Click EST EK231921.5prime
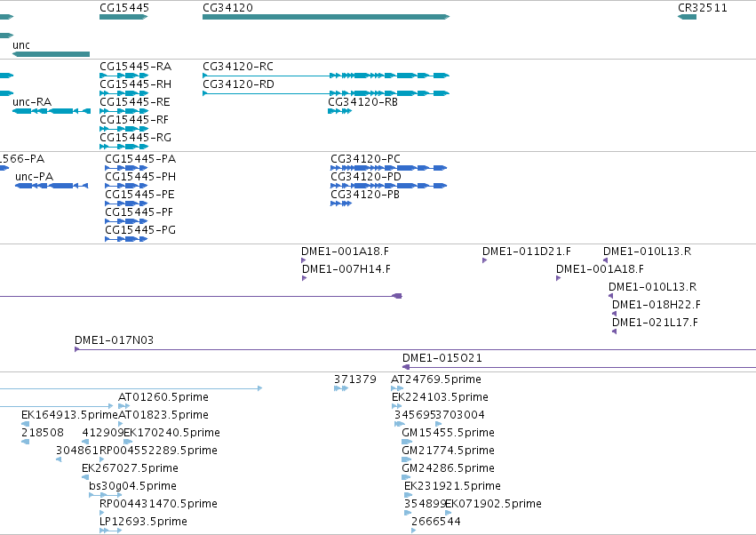Screen dimensions: 756x535 point(409,496)
